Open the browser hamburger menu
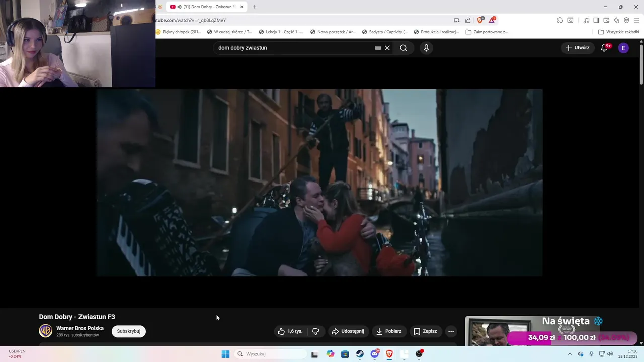The image size is (644, 362). pos(636,20)
